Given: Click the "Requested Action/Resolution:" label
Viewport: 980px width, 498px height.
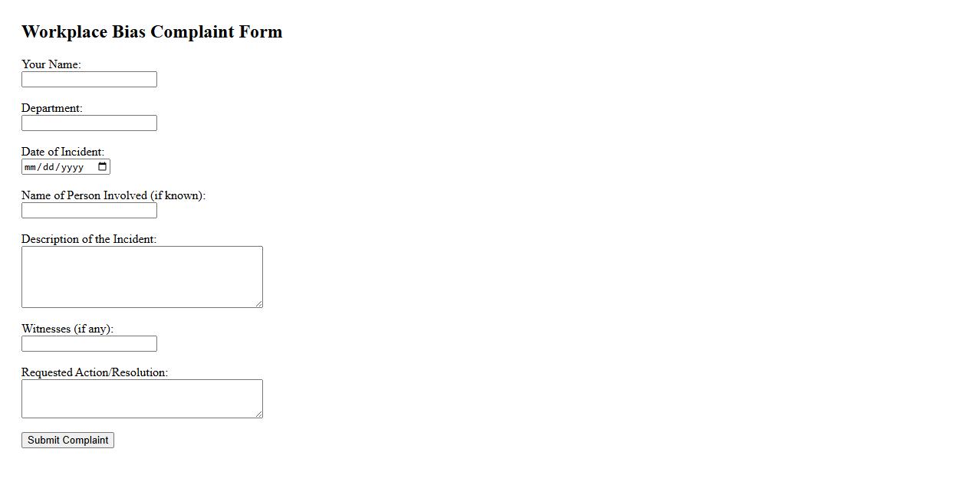Looking at the screenshot, I should 94,372.
